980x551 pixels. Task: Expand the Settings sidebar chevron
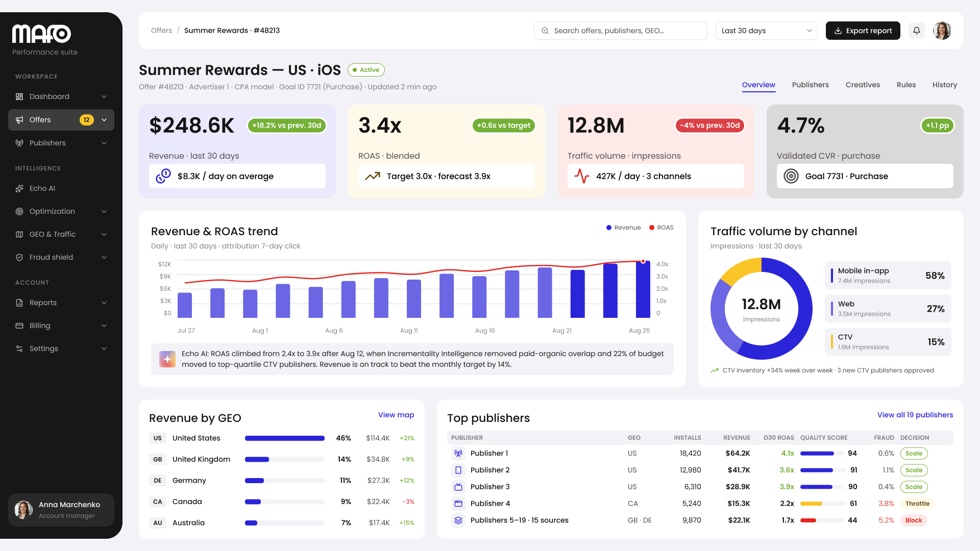pos(104,348)
